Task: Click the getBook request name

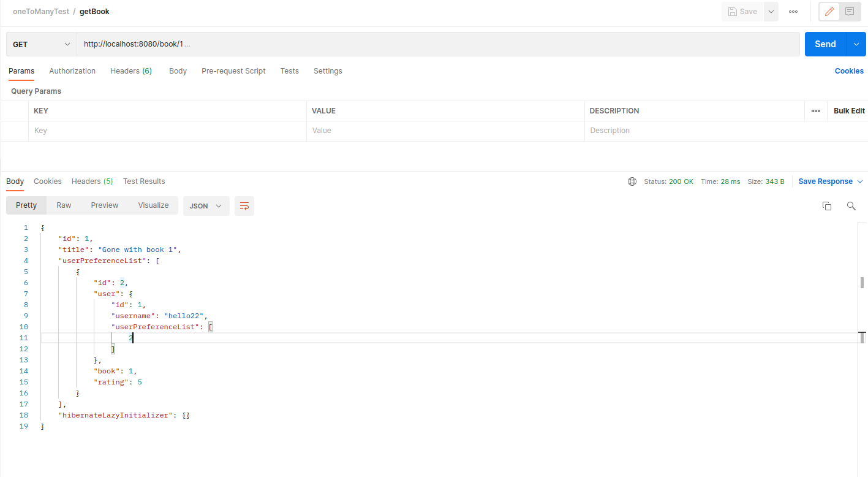Action: tap(94, 12)
